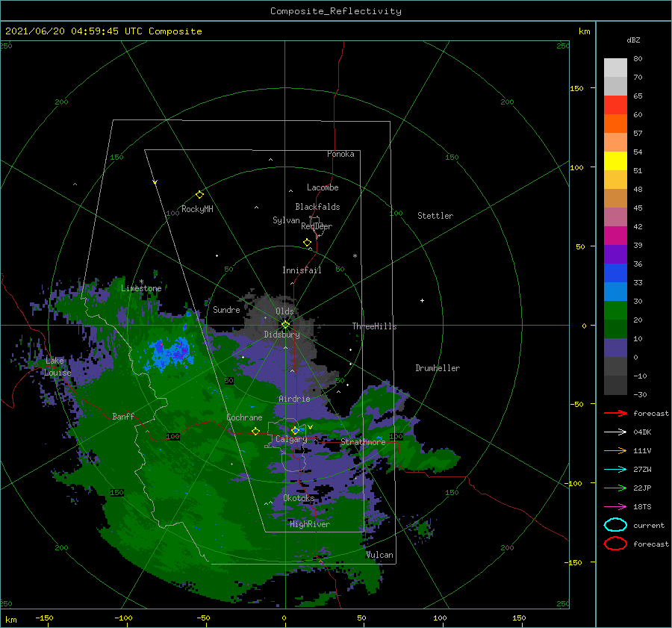Screen dimensions: 672x628
Task: Click the Sundre label
Action: [x=226, y=309]
